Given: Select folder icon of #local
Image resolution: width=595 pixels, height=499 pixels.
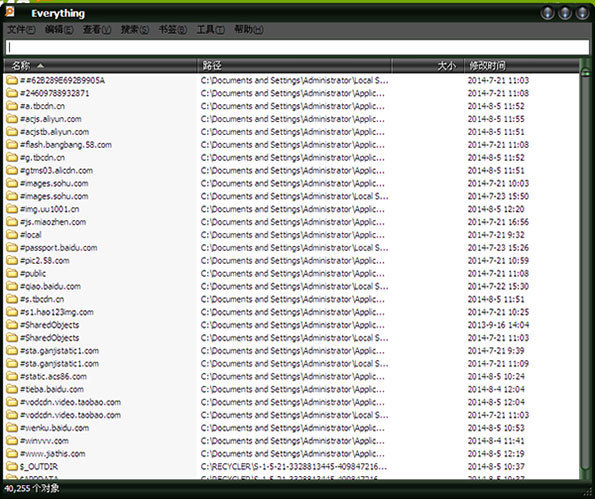Looking at the screenshot, I should point(12,235).
